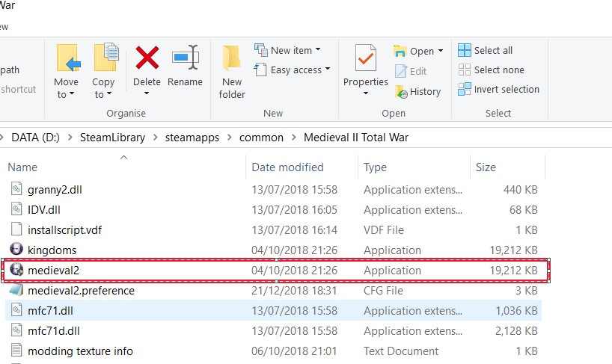Click the mfc71.dll file icon
The height and width of the screenshot is (364, 612).
pyautogui.click(x=16, y=310)
